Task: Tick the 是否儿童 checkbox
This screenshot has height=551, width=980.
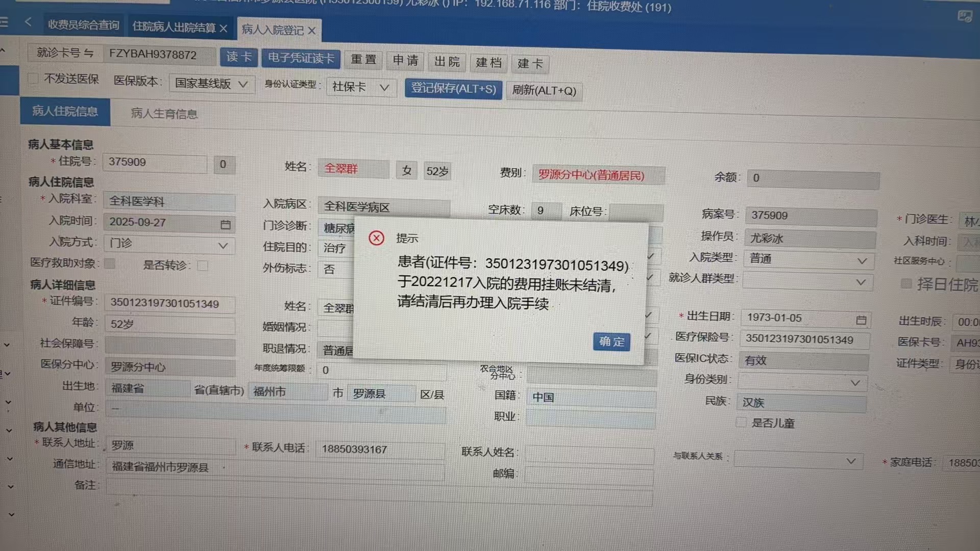Action: pos(741,422)
